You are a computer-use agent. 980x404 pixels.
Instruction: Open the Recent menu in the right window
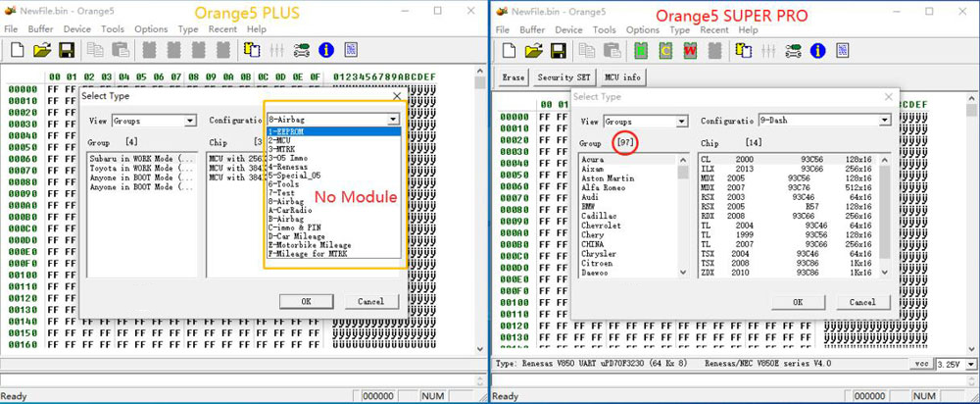[713, 29]
